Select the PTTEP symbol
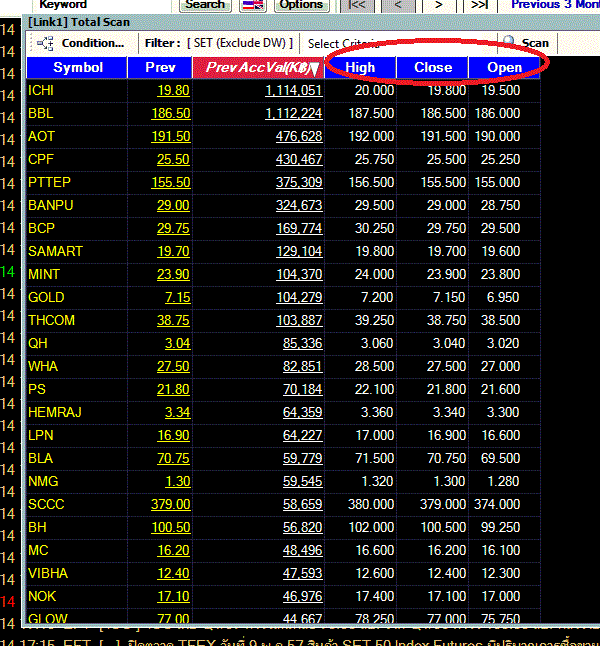The height and width of the screenshot is (646, 600). coord(49,183)
